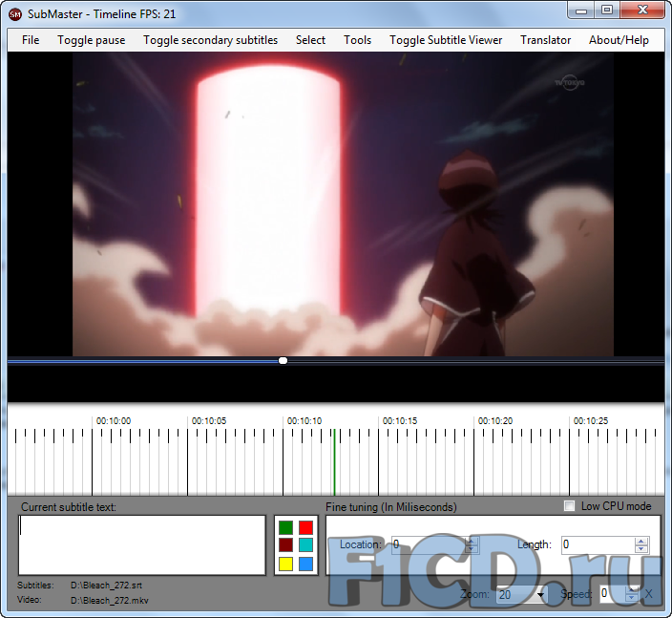672x618 pixels.
Task: Expand the Zoom dropdown
Action: pyautogui.click(x=541, y=595)
